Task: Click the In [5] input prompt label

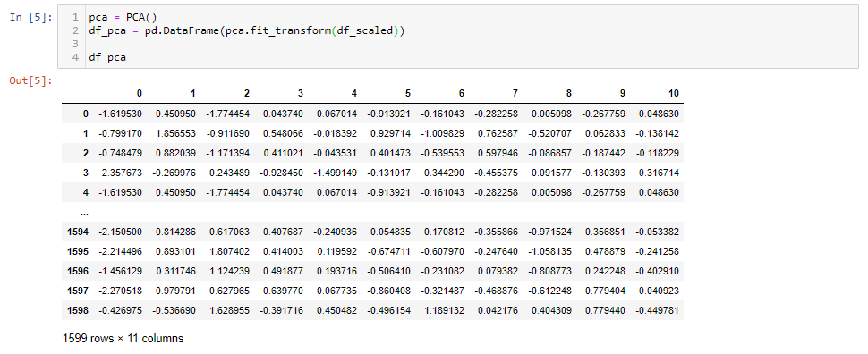Action: [31, 17]
